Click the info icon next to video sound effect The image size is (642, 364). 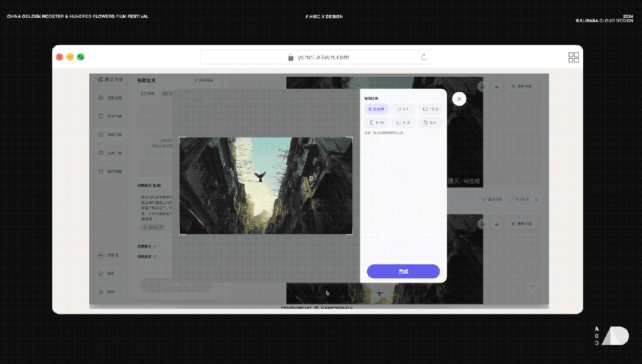click(x=155, y=257)
